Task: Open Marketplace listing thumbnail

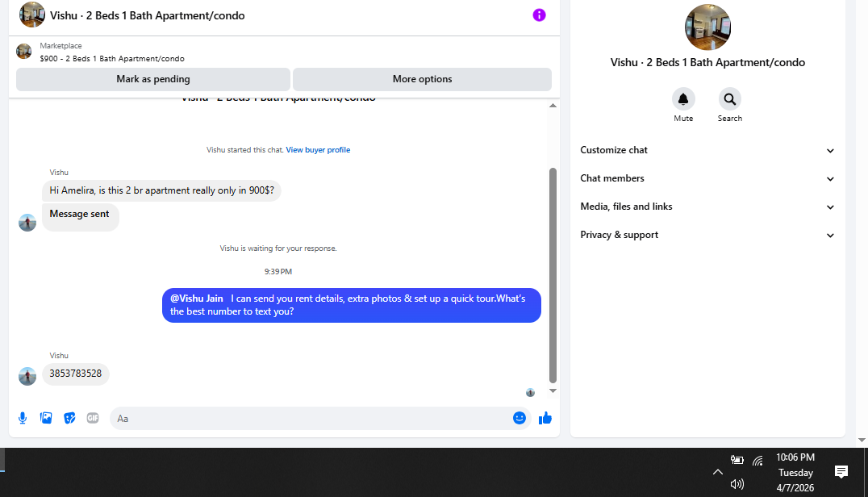Action: [x=24, y=52]
